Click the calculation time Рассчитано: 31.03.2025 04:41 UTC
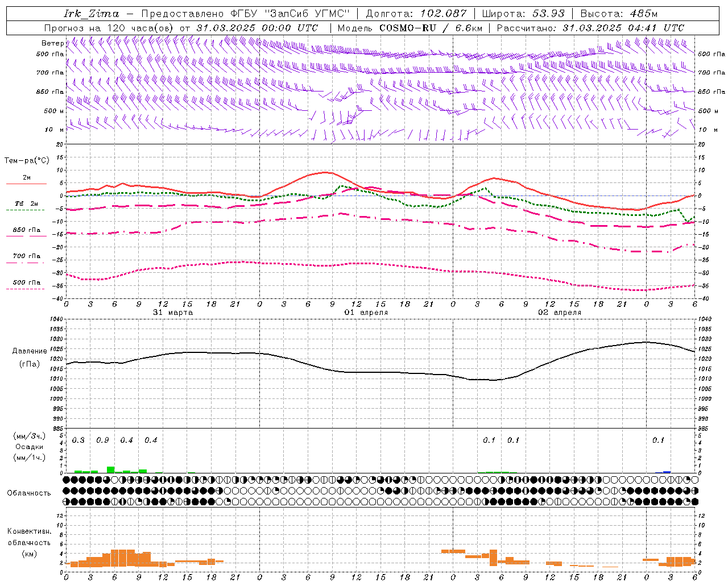Viewport: 728px width, 582px height. [x=590, y=28]
